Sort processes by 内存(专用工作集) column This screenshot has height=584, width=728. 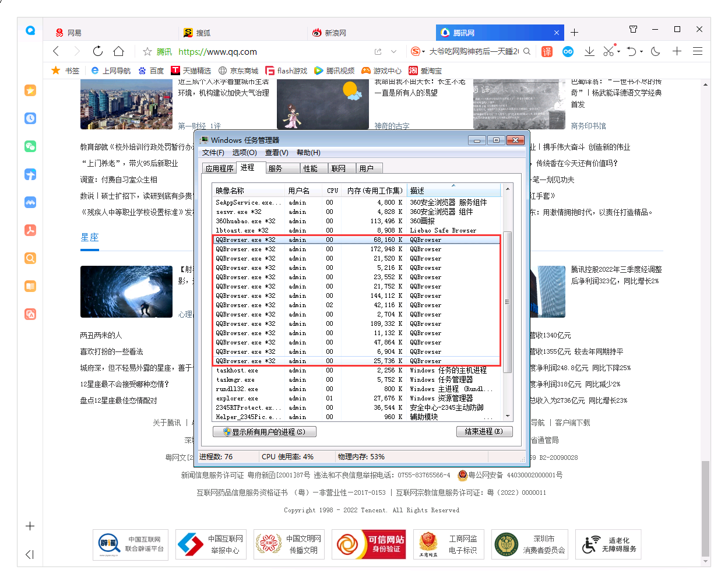375,191
